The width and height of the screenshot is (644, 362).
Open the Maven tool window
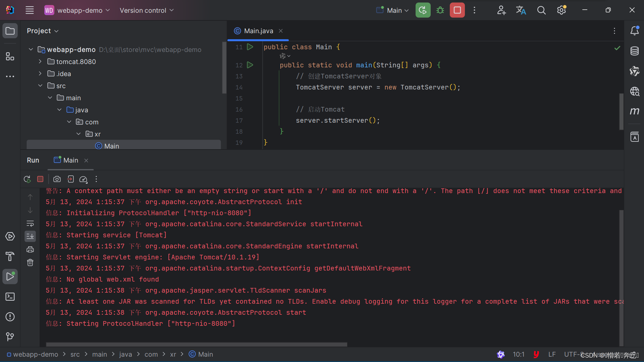pyautogui.click(x=634, y=111)
